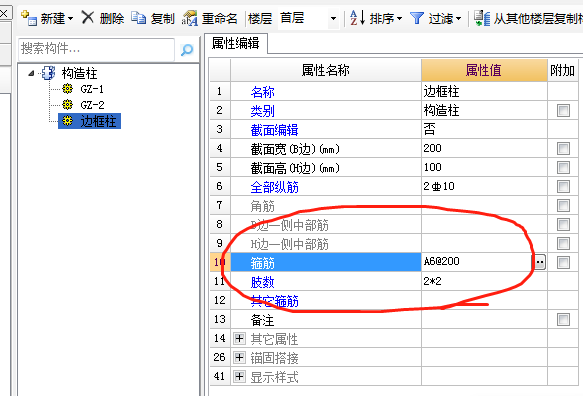
Task: Click the 复制 (Copy) toolbar icon
Action: tap(139, 17)
